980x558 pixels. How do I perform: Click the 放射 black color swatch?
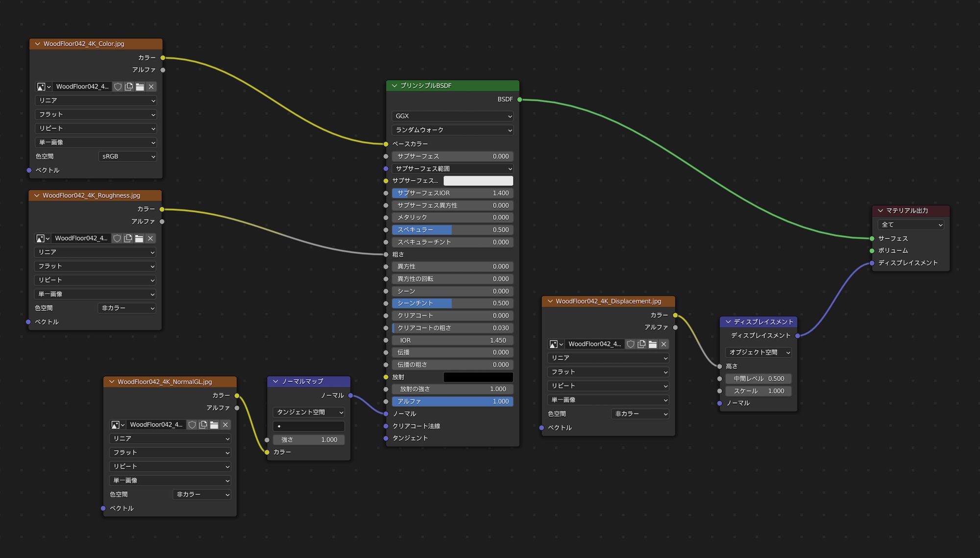pos(478,377)
